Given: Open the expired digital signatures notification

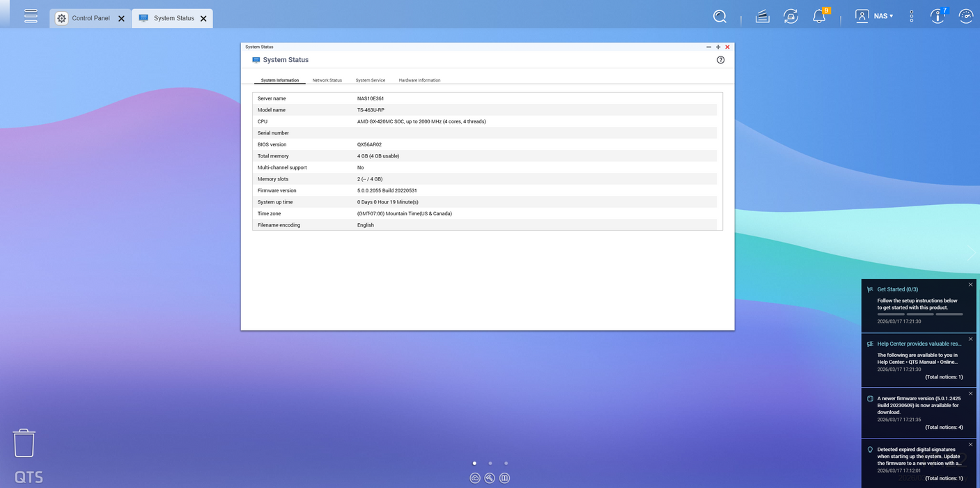Looking at the screenshot, I should 919,456.
